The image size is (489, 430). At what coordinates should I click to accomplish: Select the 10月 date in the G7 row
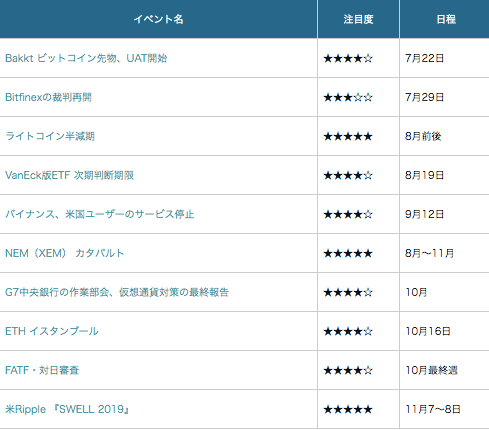[x=416, y=292]
